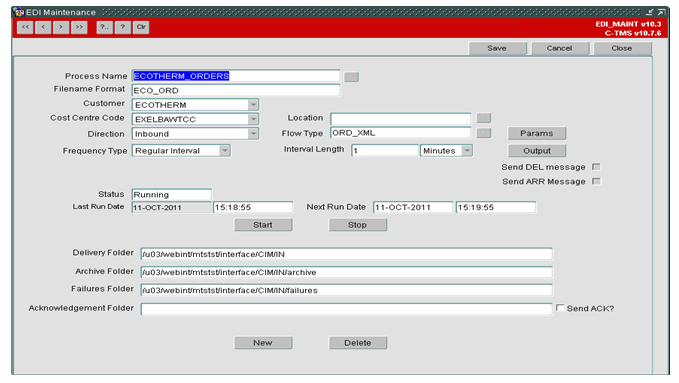The width and height of the screenshot is (679, 383).
Task: Close the EDI Maintenance form
Action: 622,48
